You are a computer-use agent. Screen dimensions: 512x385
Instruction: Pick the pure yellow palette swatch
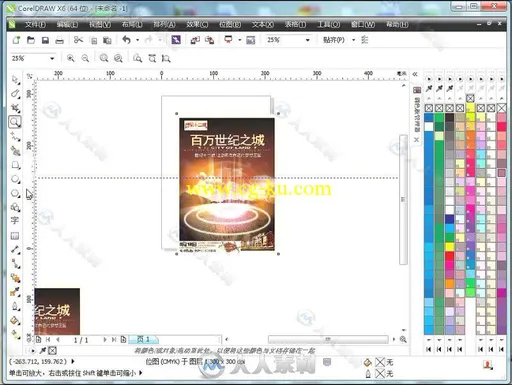pyautogui.click(x=450, y=247)
